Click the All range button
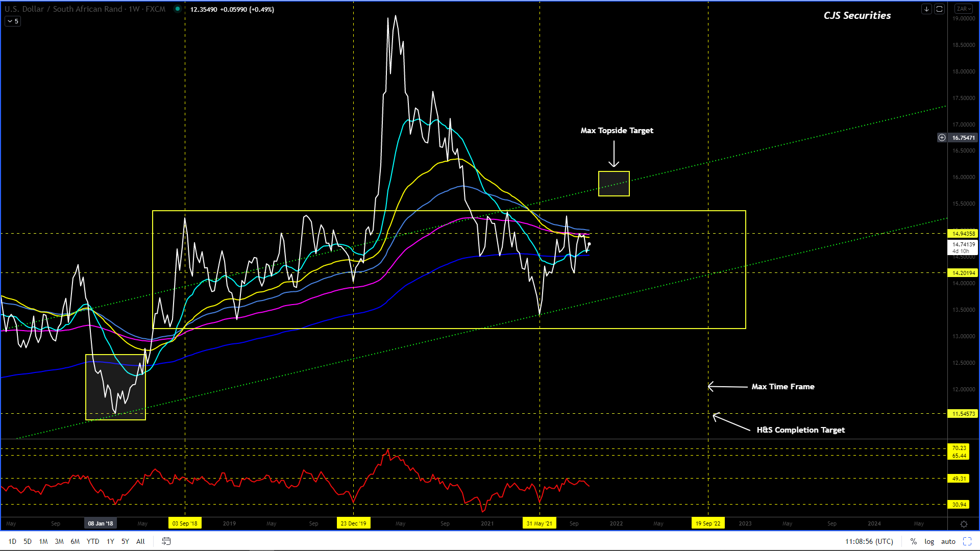This screenshot has width=980, height=551. point(140,541)
